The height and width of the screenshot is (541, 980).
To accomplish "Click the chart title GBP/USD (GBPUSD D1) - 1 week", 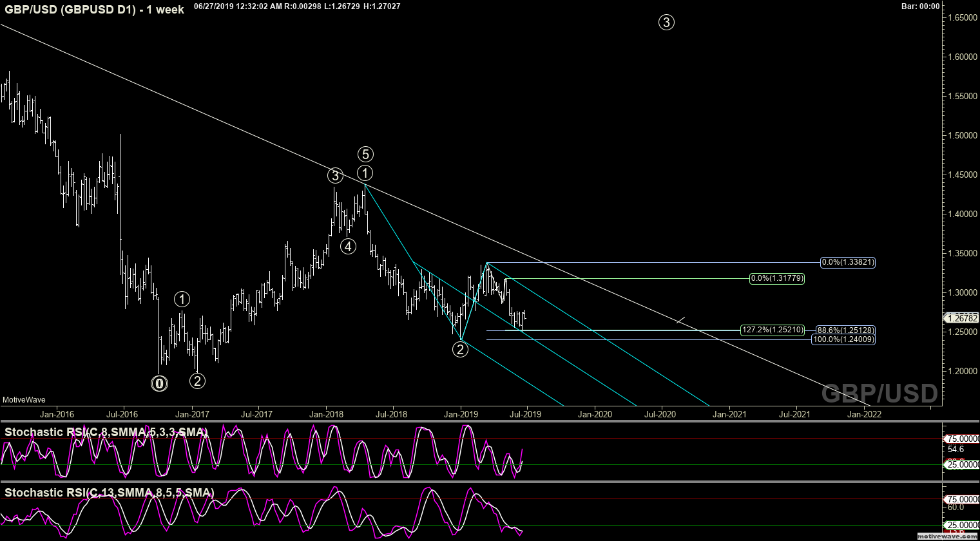I will click(93, 10).
